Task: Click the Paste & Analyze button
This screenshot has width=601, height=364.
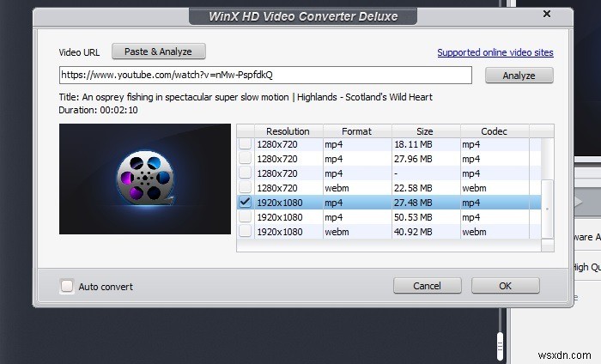Action: coord(159,52)
